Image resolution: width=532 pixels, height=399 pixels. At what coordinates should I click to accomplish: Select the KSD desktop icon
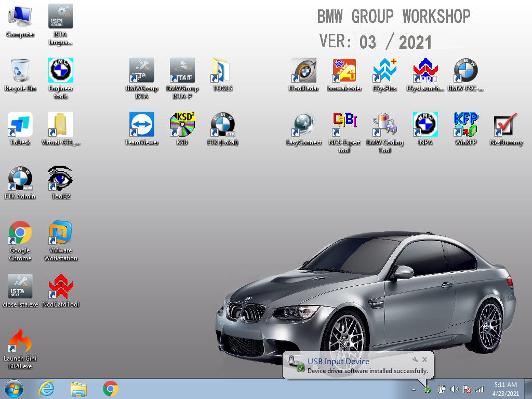pos(182,125)
